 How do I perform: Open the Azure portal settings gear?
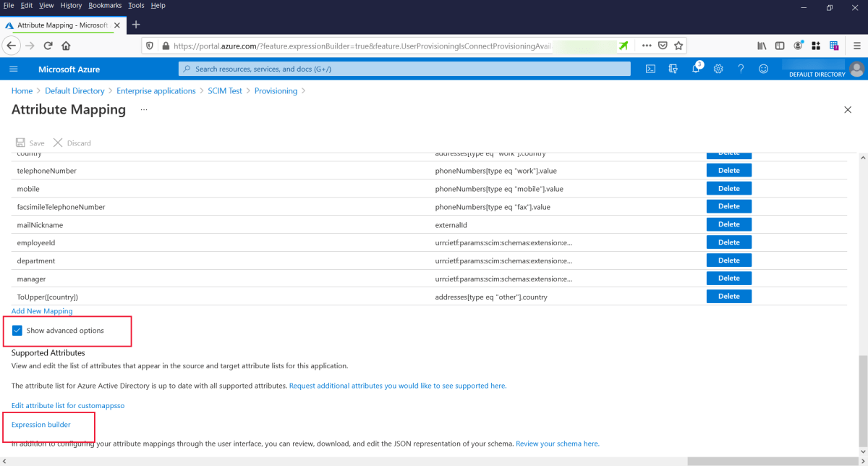[718, 69]
